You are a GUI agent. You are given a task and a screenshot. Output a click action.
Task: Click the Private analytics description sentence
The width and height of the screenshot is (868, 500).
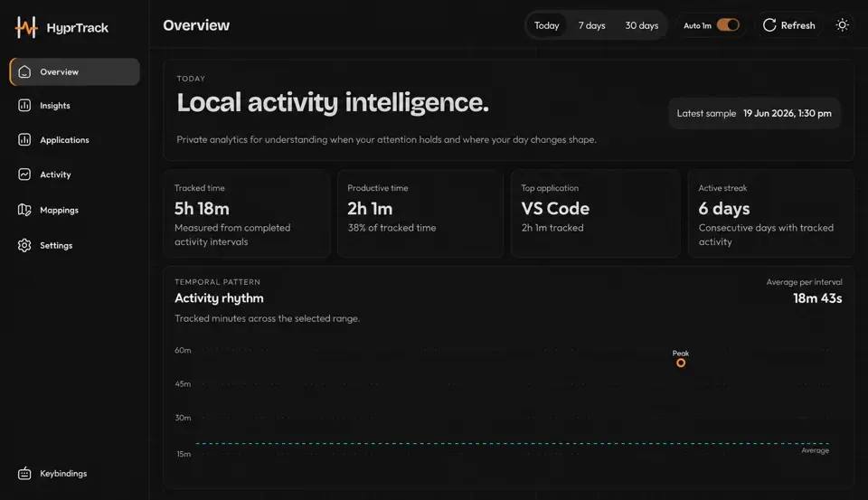386,139
